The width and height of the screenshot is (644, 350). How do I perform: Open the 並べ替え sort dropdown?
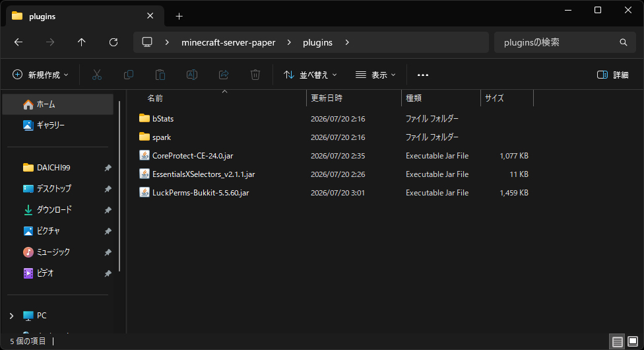pos(311,75)
